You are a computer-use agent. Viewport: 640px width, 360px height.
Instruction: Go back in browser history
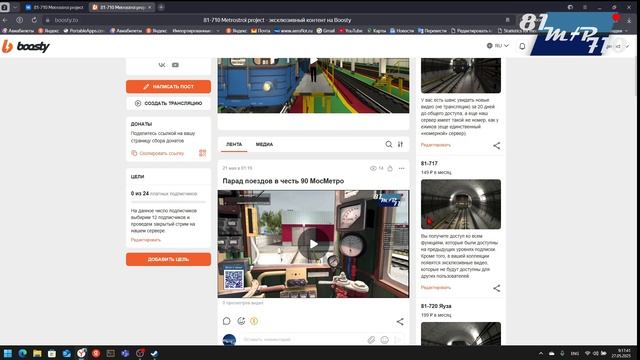coord(5,20)
